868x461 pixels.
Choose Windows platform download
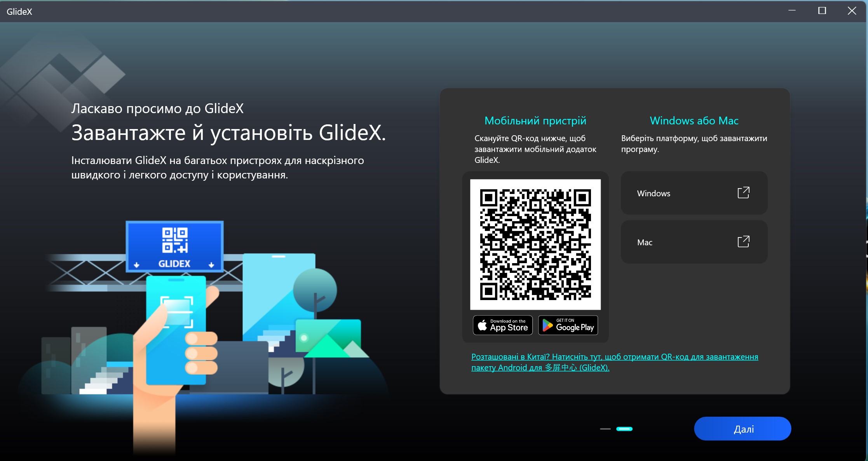tap(694, 193)
